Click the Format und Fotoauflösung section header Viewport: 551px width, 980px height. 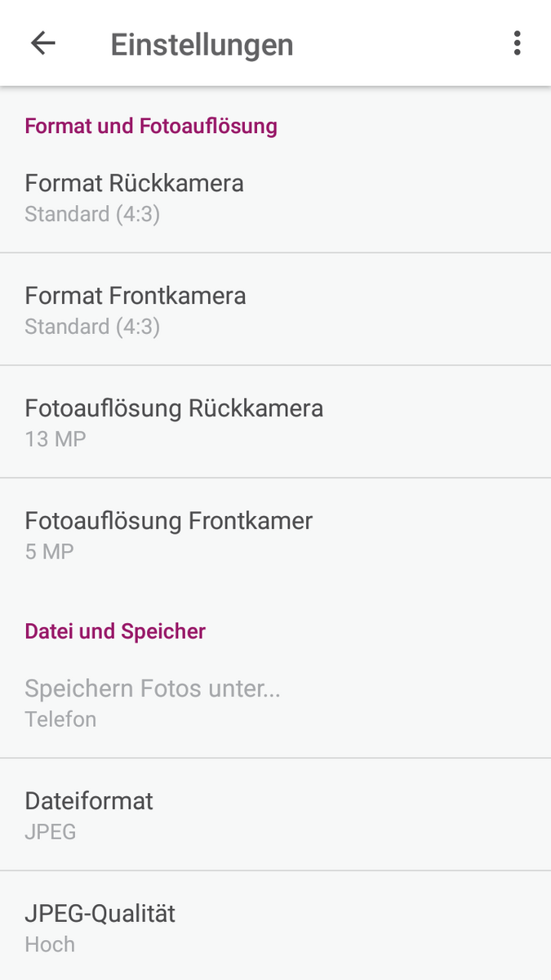click(x=151, y=126)
